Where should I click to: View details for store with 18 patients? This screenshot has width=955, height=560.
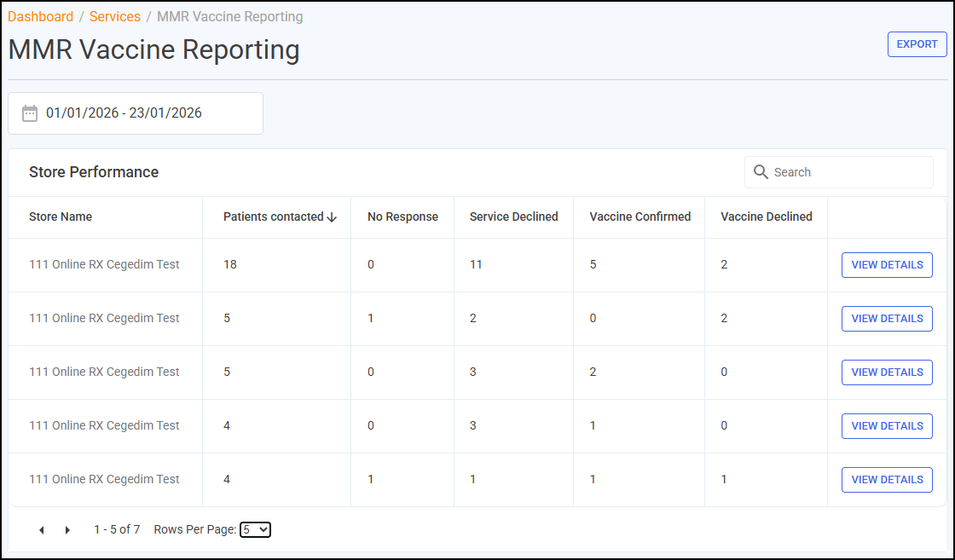(887, 265)
